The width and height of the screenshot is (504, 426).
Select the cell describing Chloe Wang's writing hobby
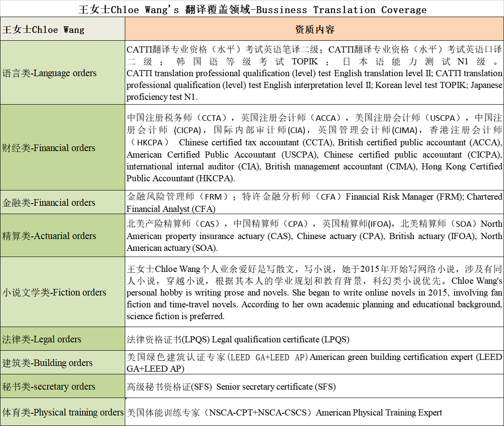(314, 292)
